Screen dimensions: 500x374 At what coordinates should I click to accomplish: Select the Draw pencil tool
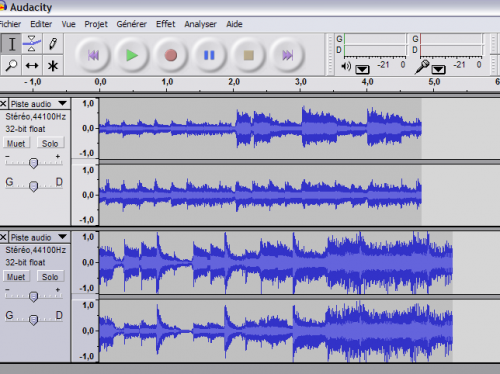pyautogui.click(x=52, y=44)
